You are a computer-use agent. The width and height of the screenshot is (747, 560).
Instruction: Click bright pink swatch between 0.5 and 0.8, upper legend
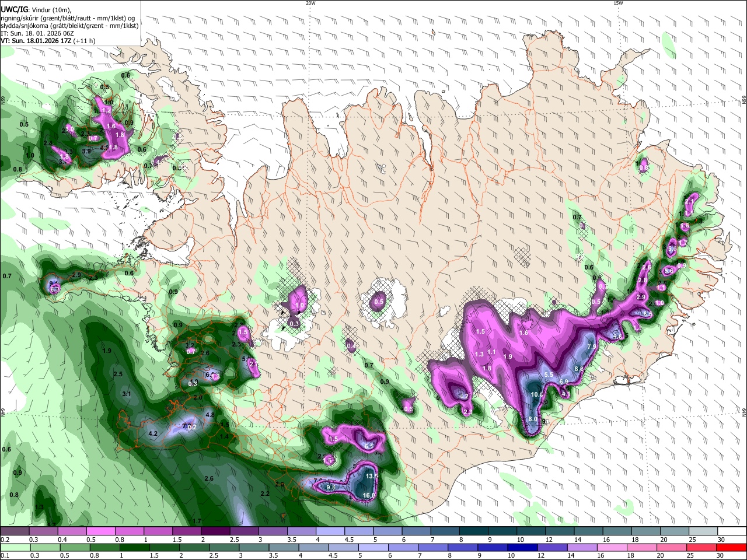point(100,531)
